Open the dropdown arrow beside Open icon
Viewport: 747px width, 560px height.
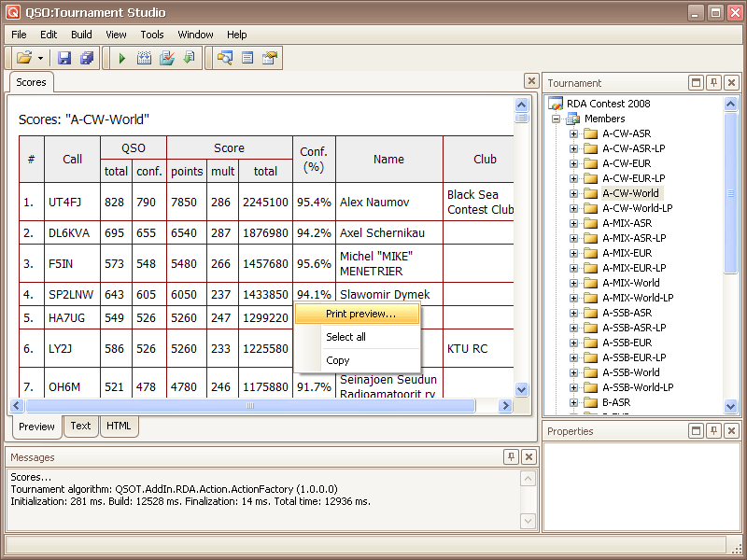click(x=40, y=58)
